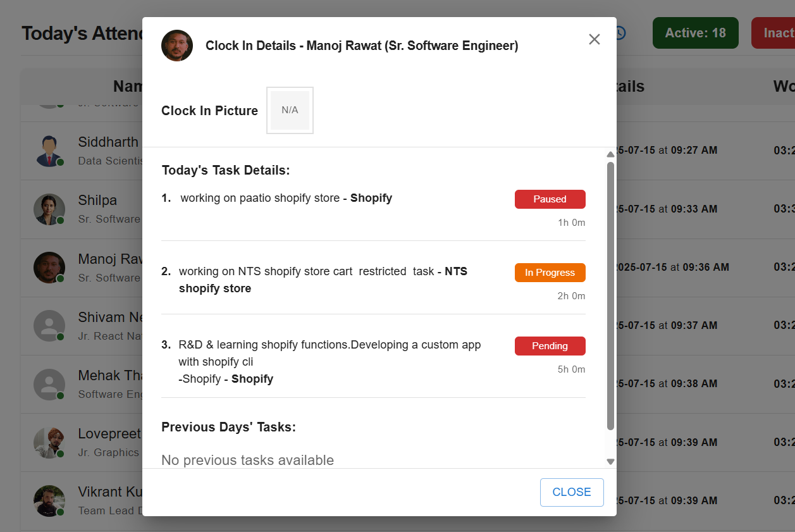
Task: Click Lovepreet's avatar photo
Action: (49, 443)
